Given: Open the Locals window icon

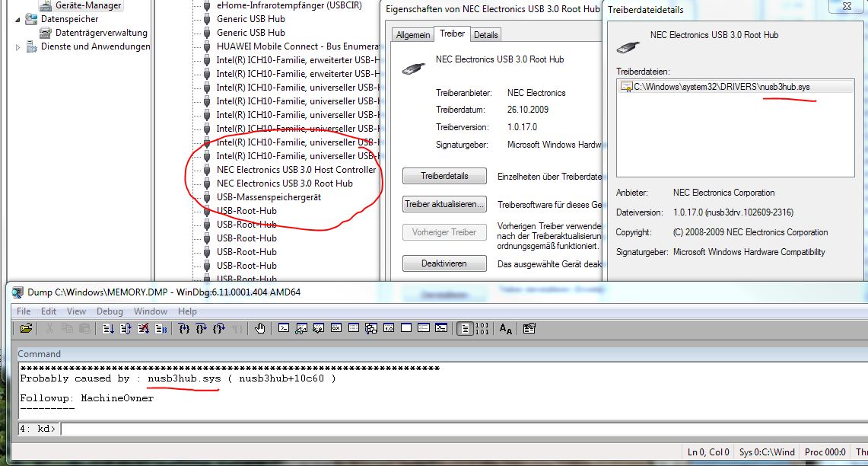Looking at the screenshot, I should (x=318, y=329).
